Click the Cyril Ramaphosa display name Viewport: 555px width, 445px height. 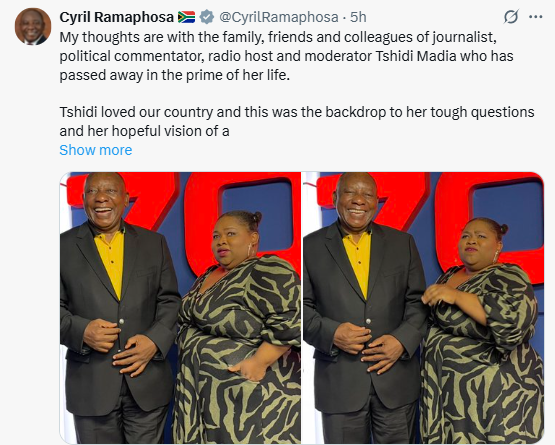(x=116, y=17)
